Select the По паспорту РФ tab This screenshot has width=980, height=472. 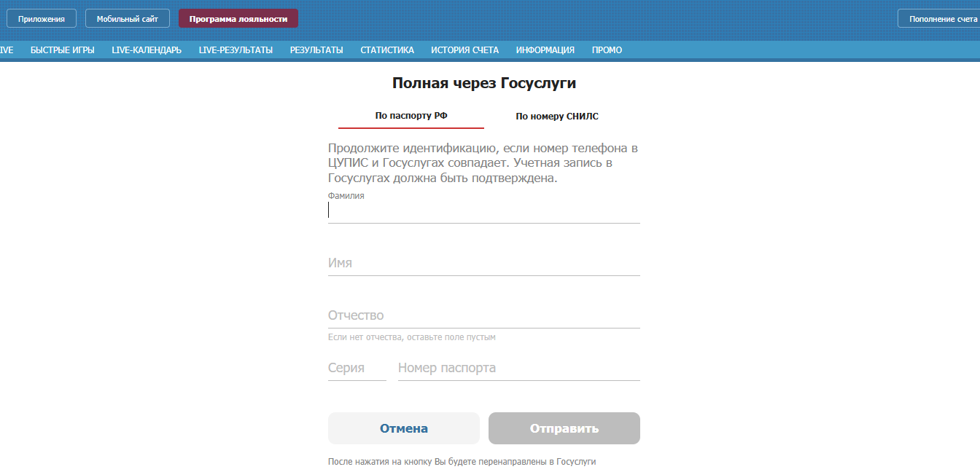[x=411, y=116]
